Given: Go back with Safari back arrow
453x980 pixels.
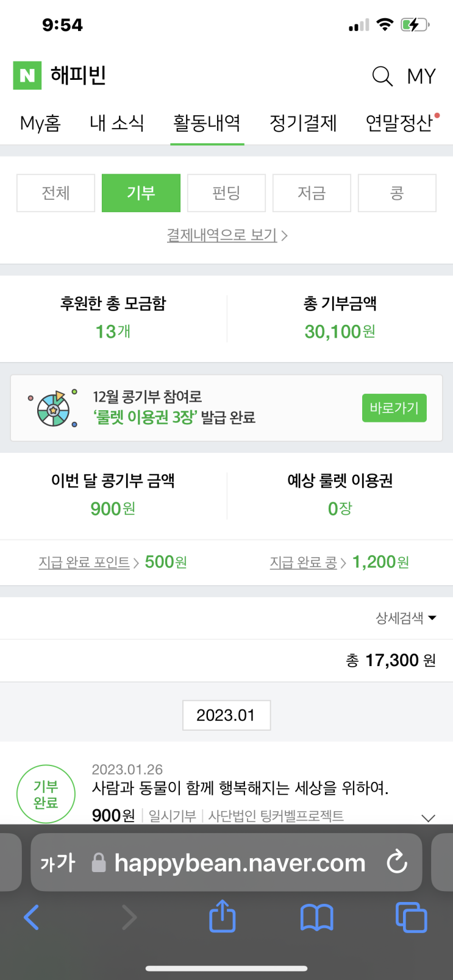Looking at the screenshot, I should [x=32, y=917].
